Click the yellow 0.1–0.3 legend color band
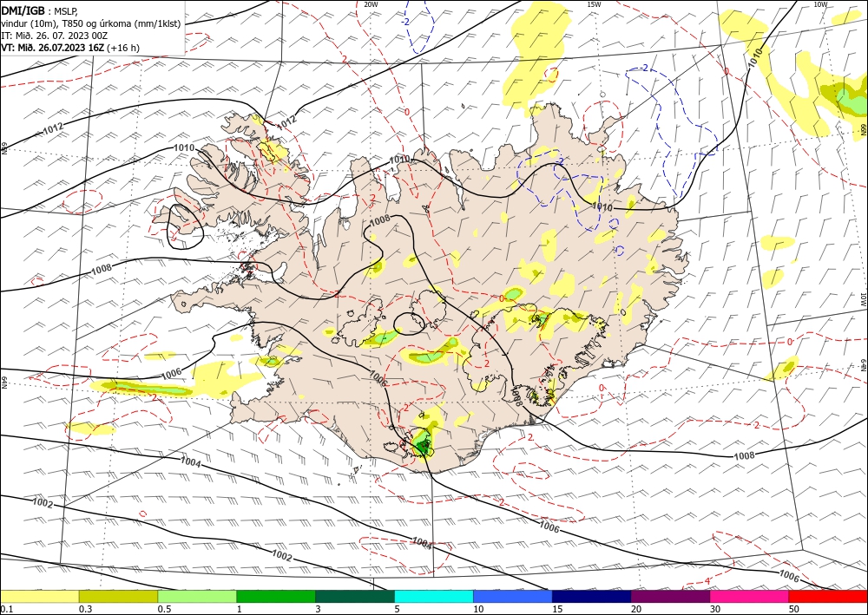 (x=40, y=597)
